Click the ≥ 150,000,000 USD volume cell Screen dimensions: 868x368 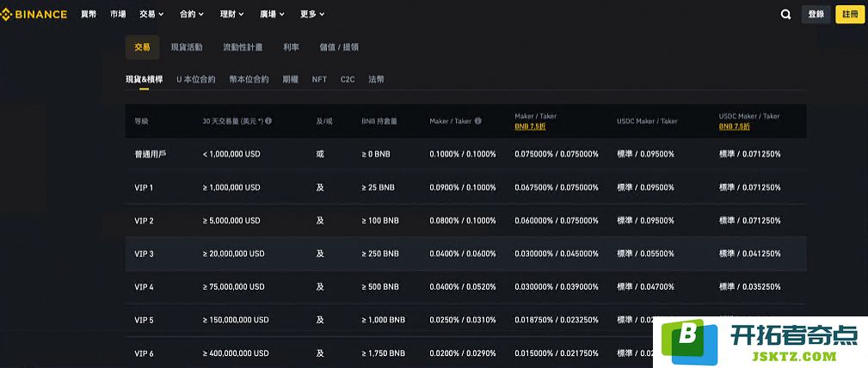236,321
